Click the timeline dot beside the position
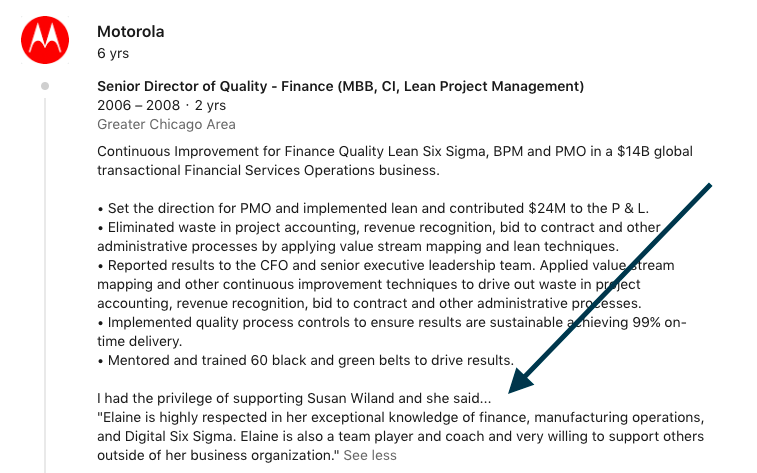 (45, 86)
